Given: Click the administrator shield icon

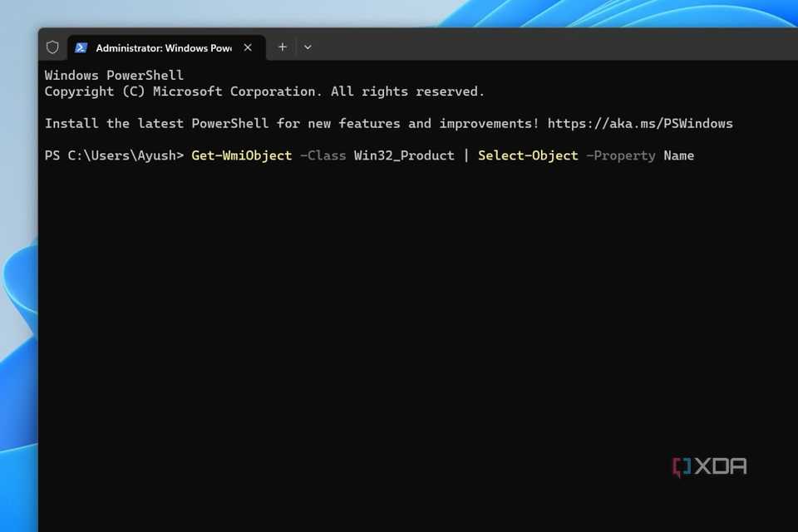Looking at the screenshot, I should tap(52, 47).
